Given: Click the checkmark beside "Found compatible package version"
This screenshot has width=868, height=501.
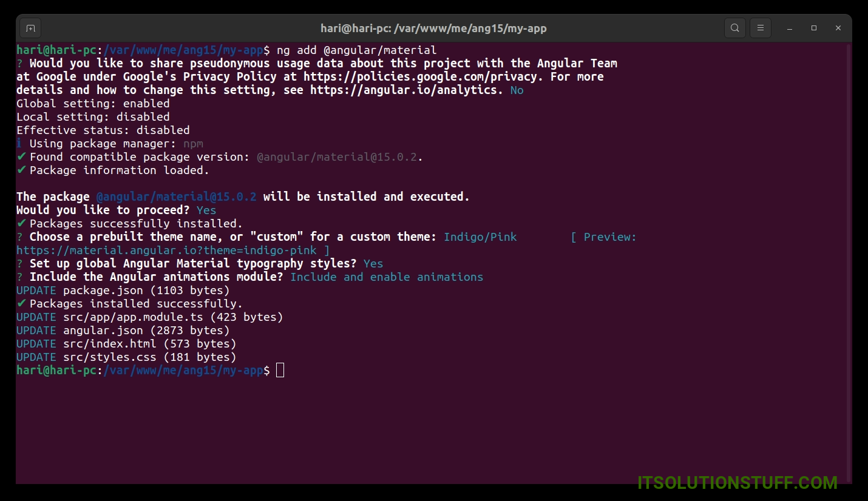Looking at the screenshot, I should 22,157.
